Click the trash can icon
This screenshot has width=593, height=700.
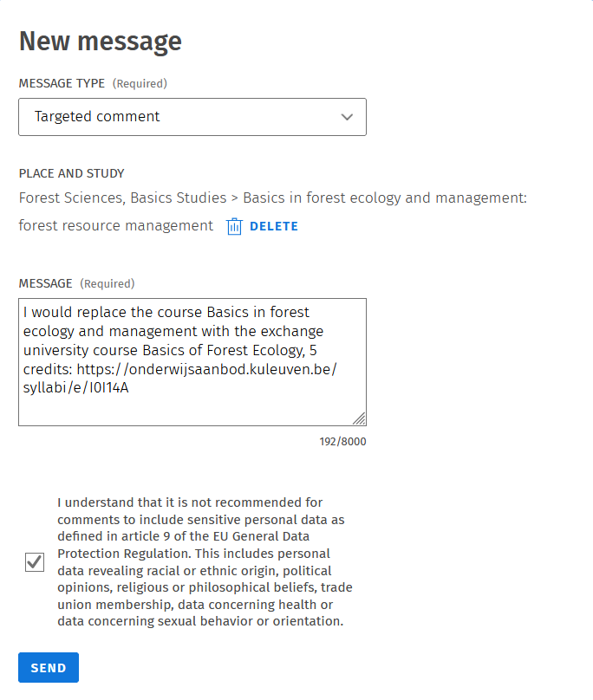click(x=234, y=226)
